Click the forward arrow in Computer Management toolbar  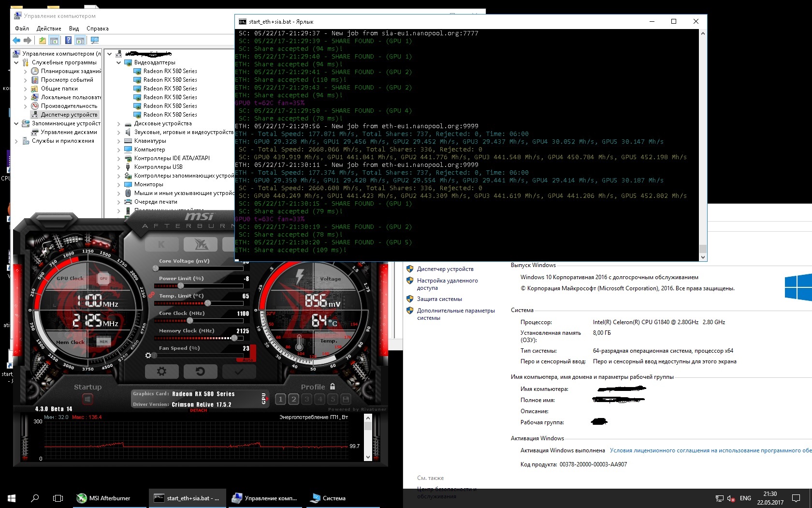[x=28, y=40]
